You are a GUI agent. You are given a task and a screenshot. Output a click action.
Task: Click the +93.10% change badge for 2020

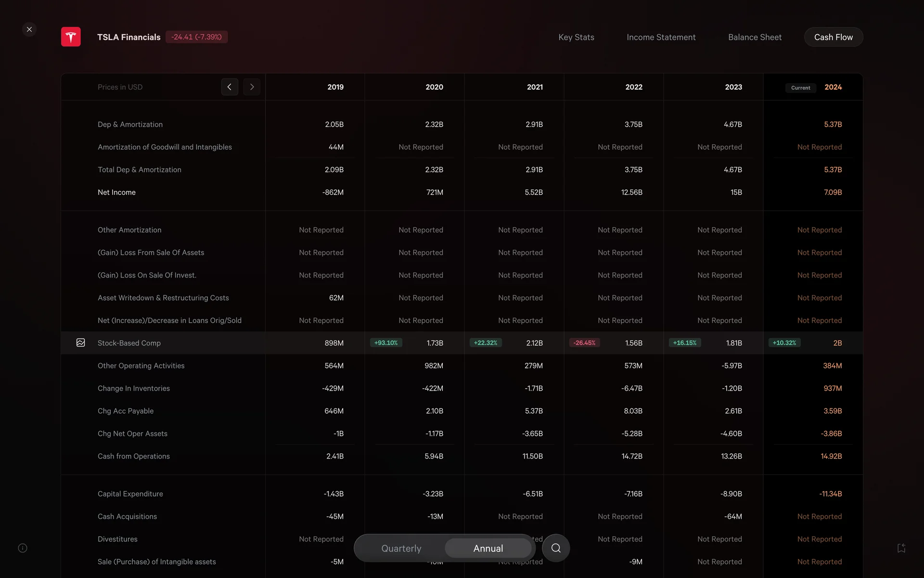click(386, 343)
